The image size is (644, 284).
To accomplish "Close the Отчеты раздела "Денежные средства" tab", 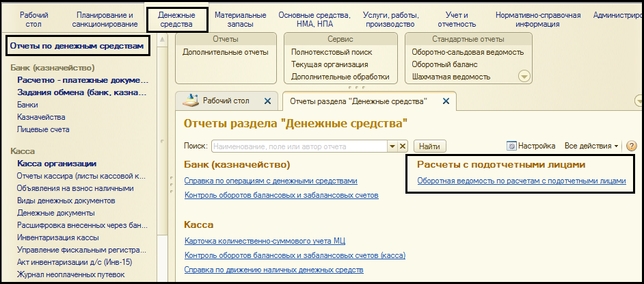I will (446, 101).
